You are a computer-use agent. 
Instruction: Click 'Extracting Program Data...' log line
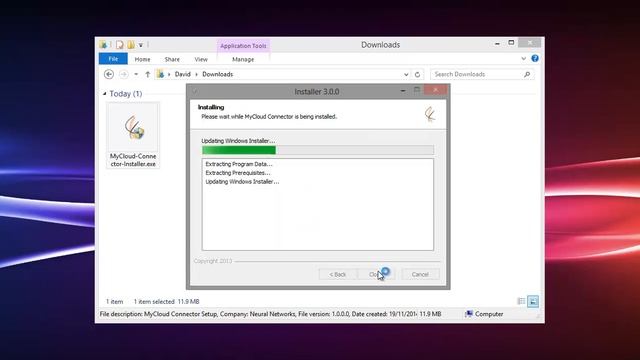coord(239,164)
